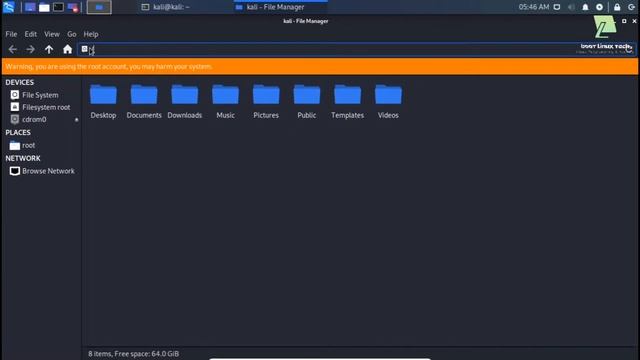Image resolution: width=640 pixels, height=360 pixels.
Task: Open the Pictures folder
Action: [266, 102]
